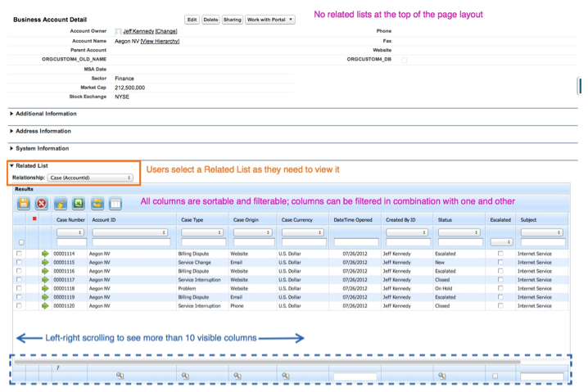Click the clear filters brush icon
The height and width of the screenshot is (392, 588).
point(60,203)
